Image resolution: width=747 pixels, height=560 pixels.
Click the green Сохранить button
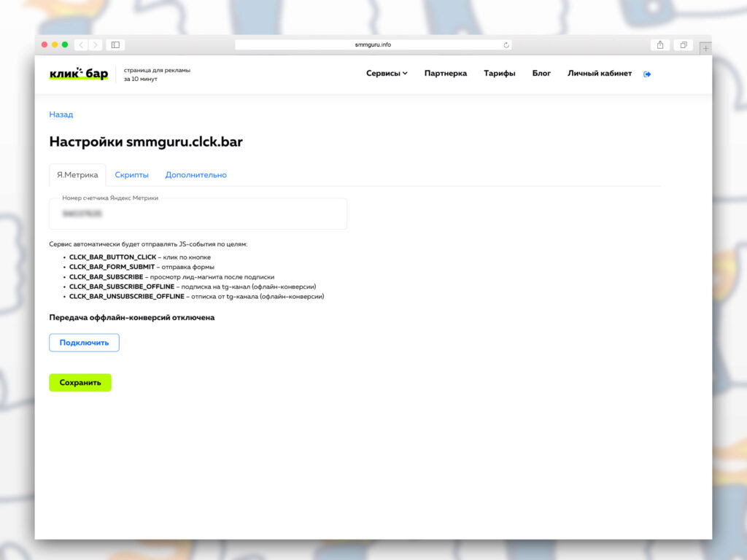coord(80,383)
